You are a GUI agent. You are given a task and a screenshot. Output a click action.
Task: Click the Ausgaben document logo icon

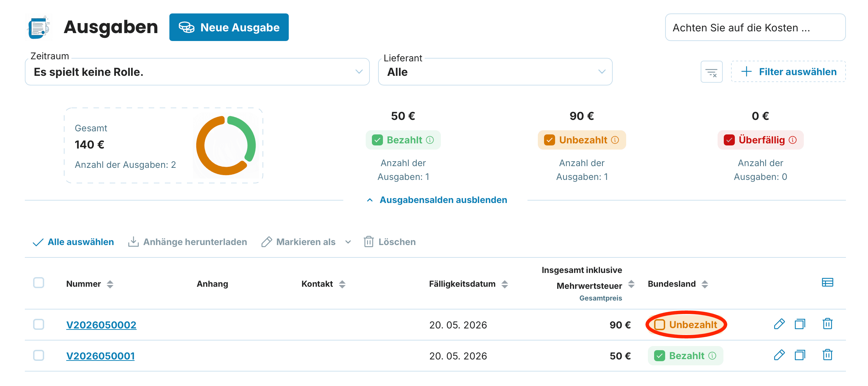tap(38, 27)
